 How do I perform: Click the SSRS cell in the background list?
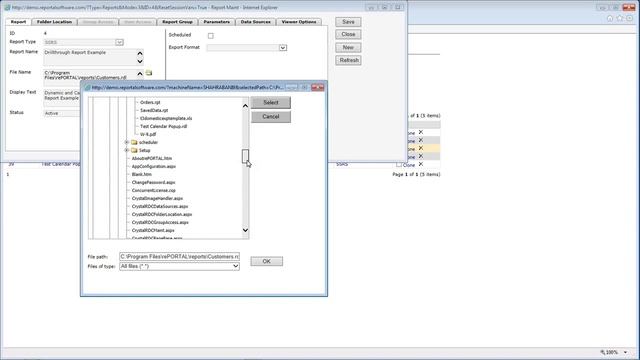click(342, 164)
